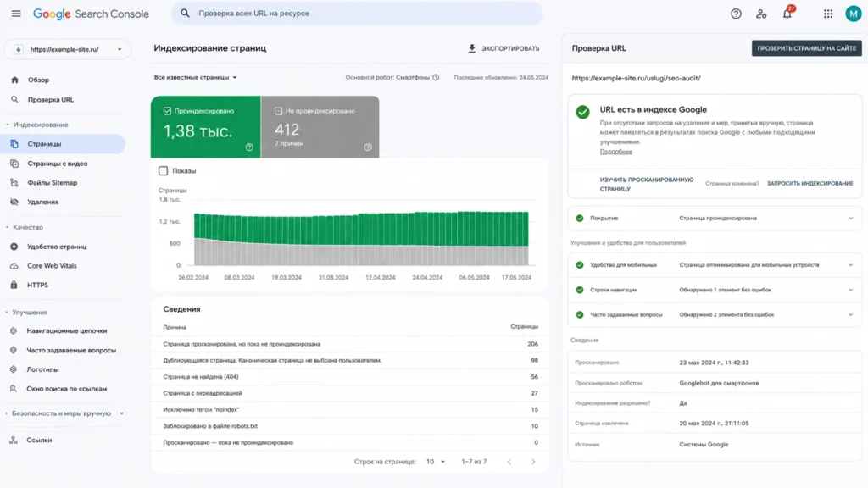Viewport: 868px width, 488px height.
Task: Click the Google Search Console logo
Action: click(91, 14)
